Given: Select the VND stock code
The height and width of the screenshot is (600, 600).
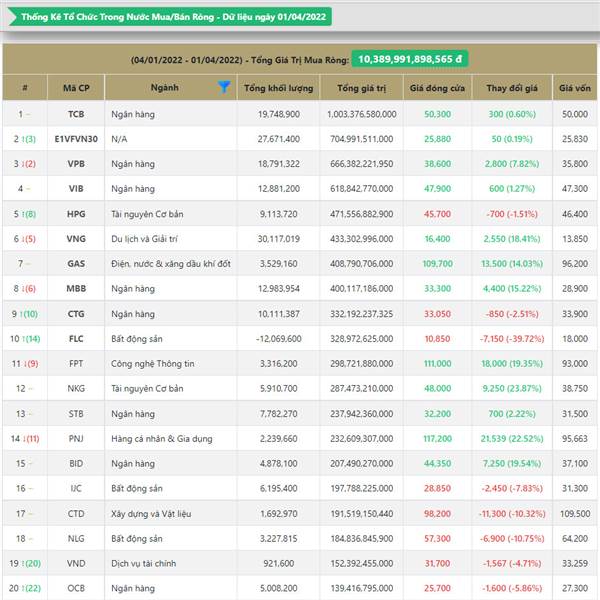Looking at the screenshot, I should (x=76, y=563).
